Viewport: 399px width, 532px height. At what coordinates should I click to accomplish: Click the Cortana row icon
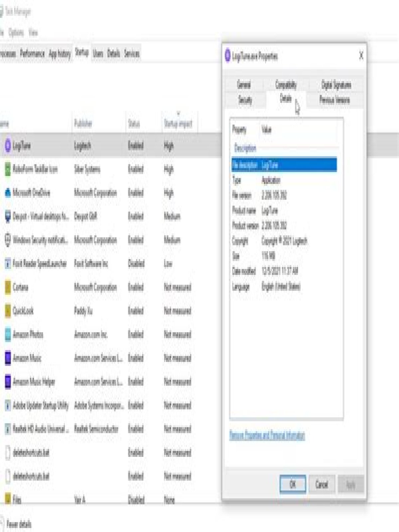(8, 287)
